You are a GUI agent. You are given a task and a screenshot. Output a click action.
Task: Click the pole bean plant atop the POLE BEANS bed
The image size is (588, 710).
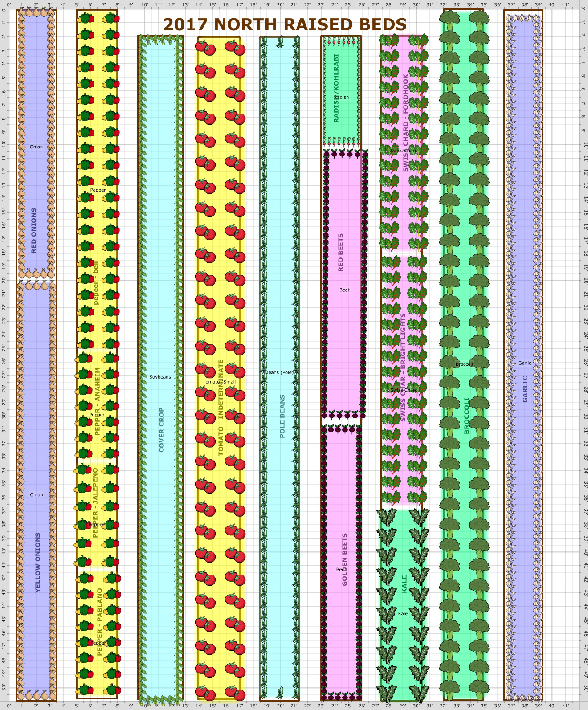click(x=280, y=42)
